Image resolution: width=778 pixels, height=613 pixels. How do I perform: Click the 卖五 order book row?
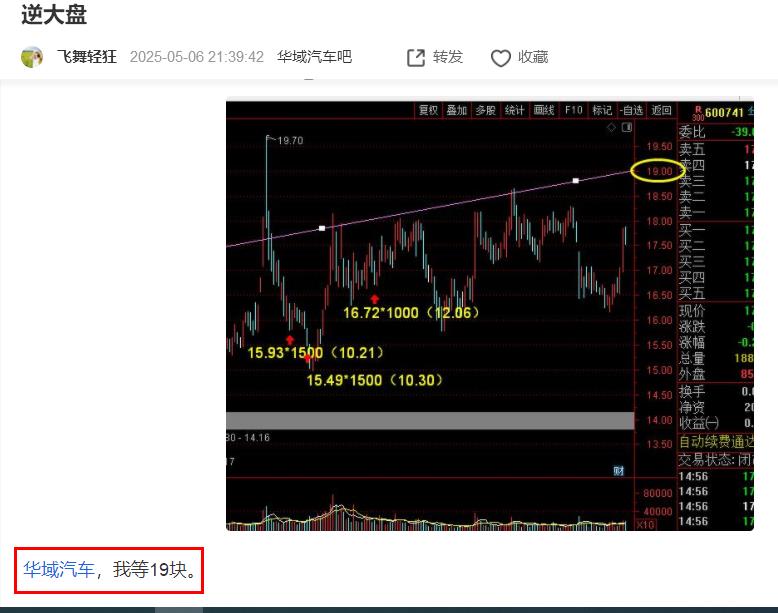[x=716, y=149]
